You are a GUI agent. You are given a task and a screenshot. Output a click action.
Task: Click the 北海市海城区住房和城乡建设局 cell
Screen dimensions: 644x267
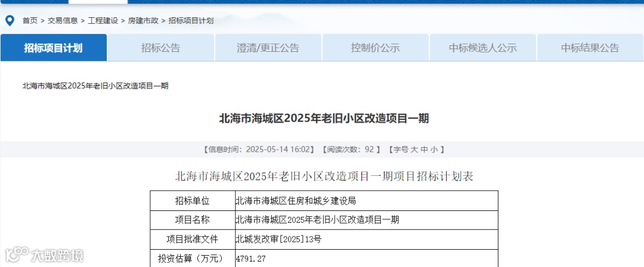click(367, 201)
